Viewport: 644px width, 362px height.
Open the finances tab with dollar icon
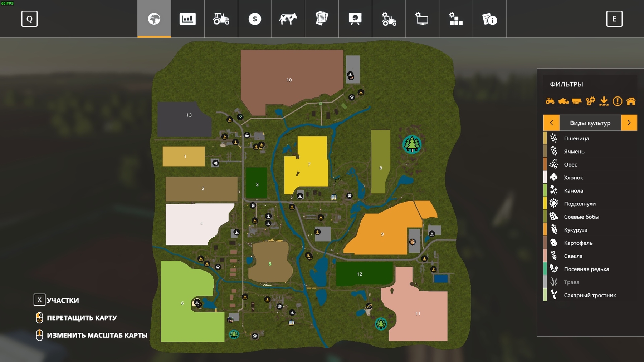click(x=255, y=19)
